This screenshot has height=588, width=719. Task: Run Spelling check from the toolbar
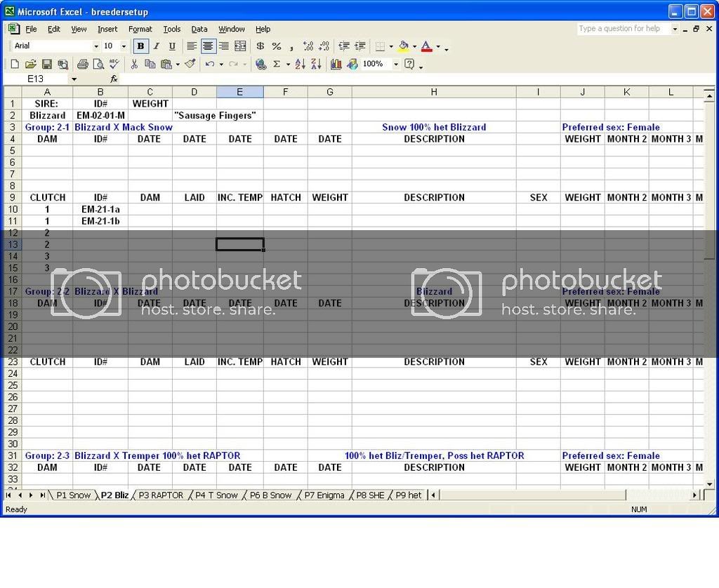pos(113,64)
